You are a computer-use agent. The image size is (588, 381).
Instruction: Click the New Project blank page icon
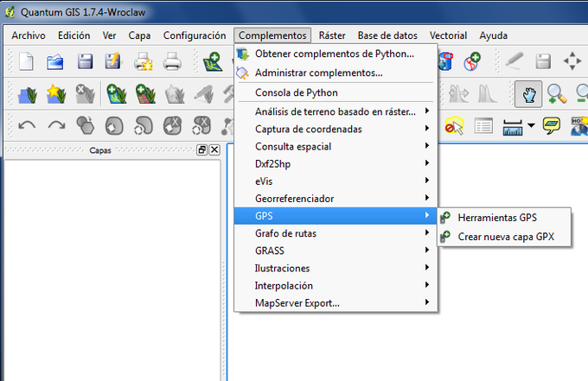pos(26,61)
